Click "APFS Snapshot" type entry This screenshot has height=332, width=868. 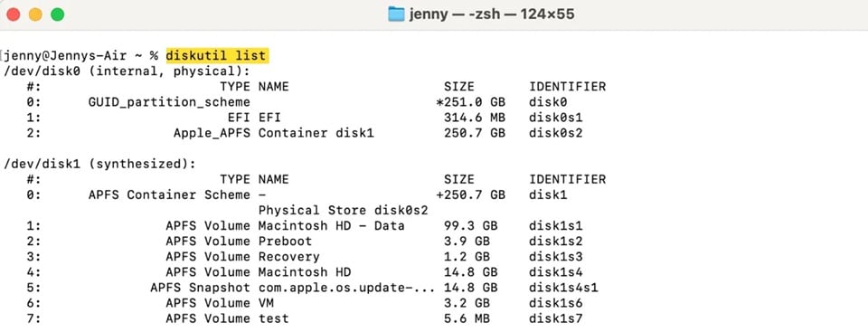point(200,289)
